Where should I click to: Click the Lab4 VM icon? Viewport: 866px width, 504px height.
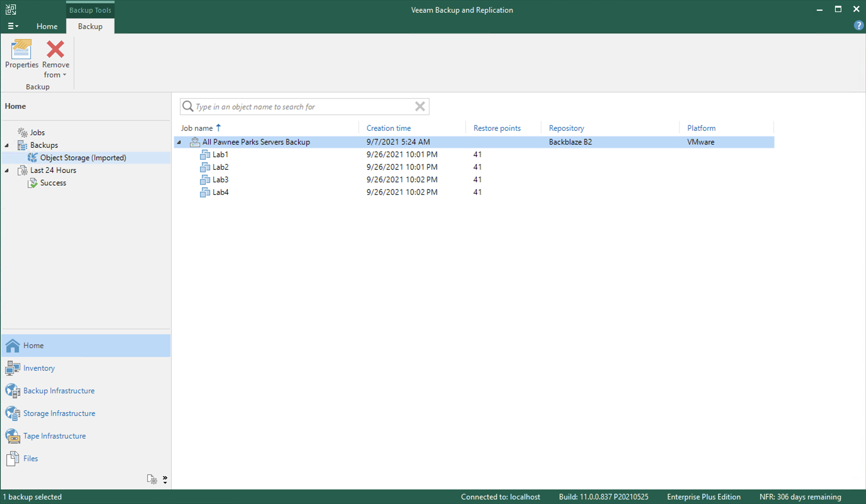tap(205, 192)
